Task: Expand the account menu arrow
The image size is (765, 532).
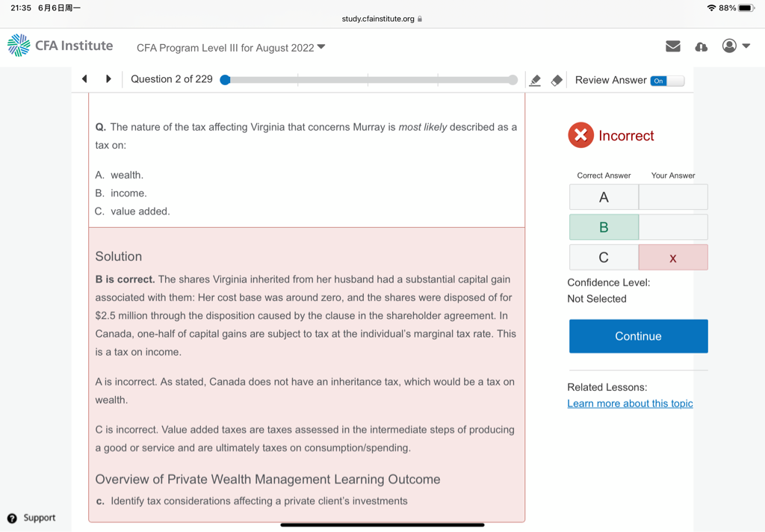Action: click(746, 46)
